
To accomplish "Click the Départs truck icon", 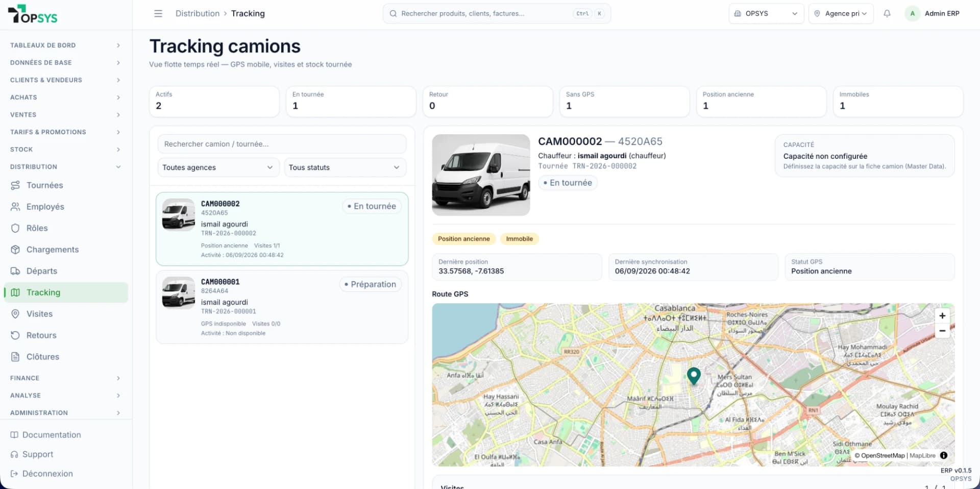I will coord(15,271).
